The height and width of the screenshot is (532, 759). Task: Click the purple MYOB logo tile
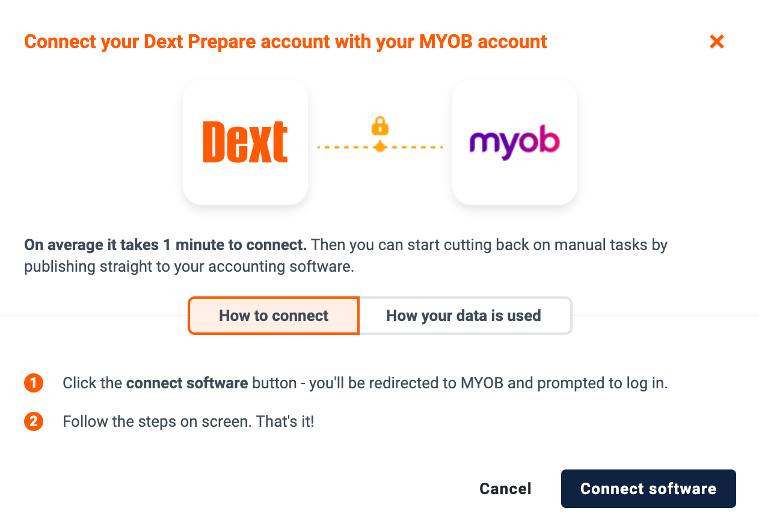tap(515, 142)
